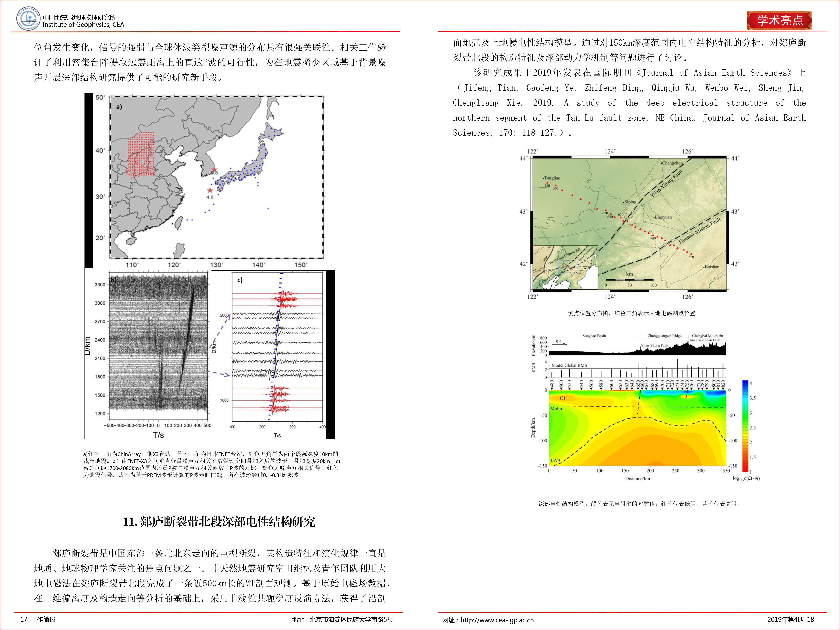Viewport: 840px width, 630px height.
Task: Click the red star labeled 4.6
Action: [x=210, y=190]
